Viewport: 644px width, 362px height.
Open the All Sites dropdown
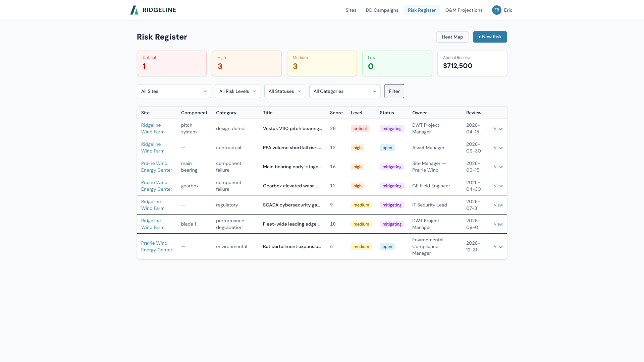pyautogui.click(x=174, y=91)
